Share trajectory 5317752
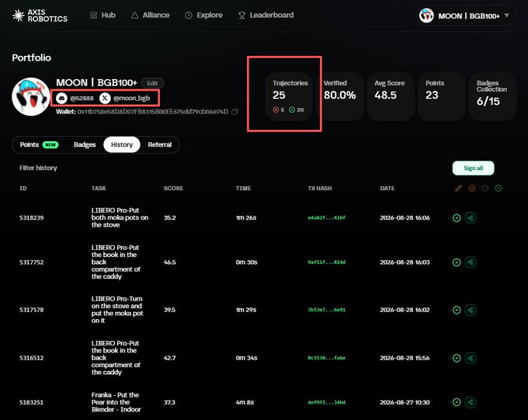The height and width of the screenshot is (420, 528). tap(471, 262)
